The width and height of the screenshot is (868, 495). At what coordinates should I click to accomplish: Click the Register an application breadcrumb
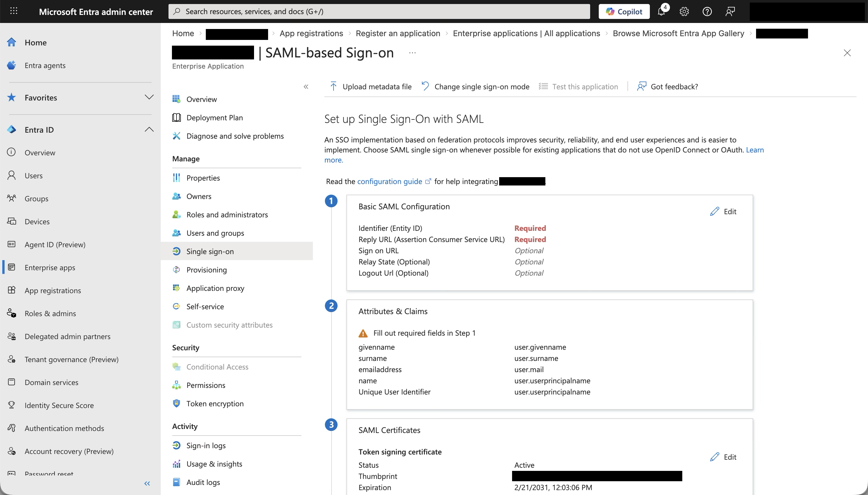pyautogui.click(x=398, y=33)
